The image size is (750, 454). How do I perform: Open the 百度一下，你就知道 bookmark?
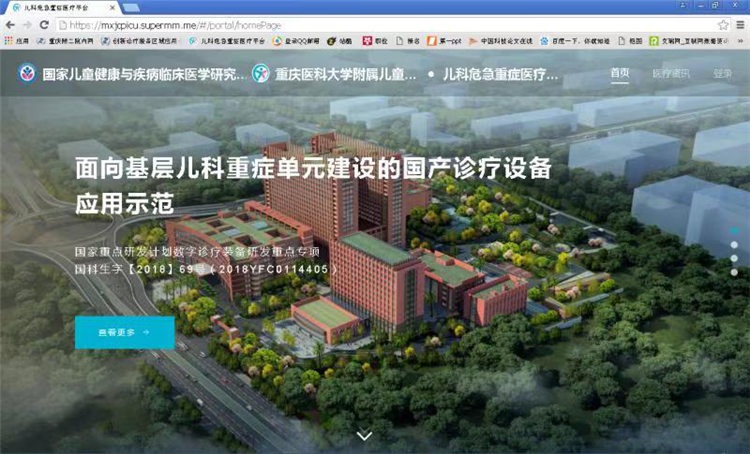coord(575,41)
